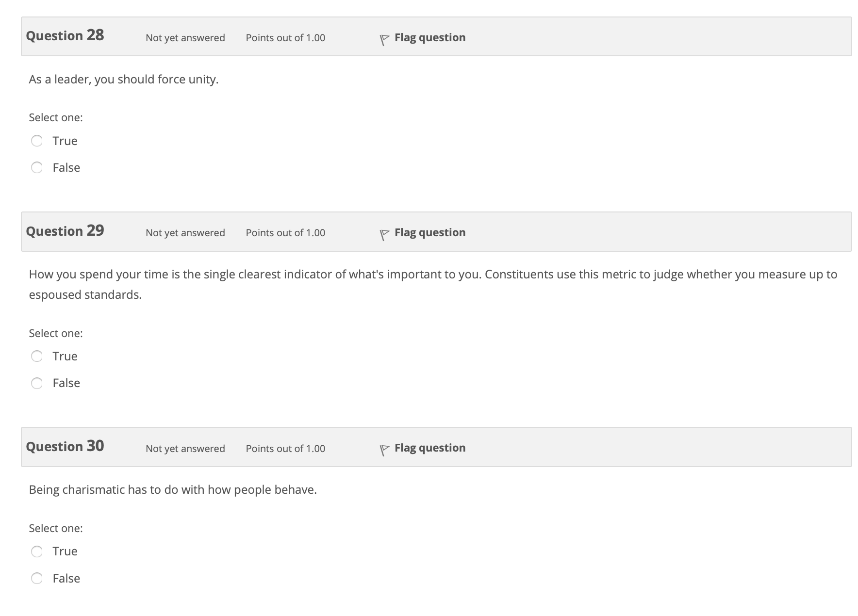The height and width of the screenshot is (616, 858).
Task: Click the 'False' label under charismatic question
Action: (66, 578)
